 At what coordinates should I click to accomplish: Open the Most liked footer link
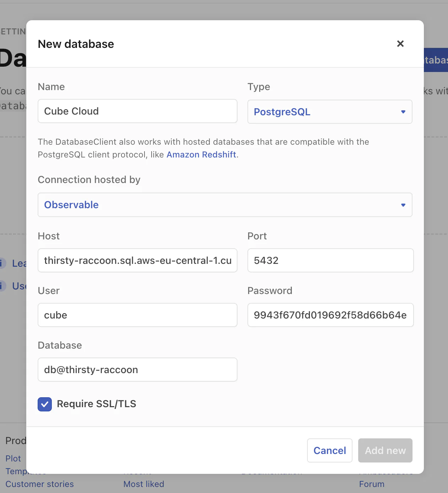144,484
